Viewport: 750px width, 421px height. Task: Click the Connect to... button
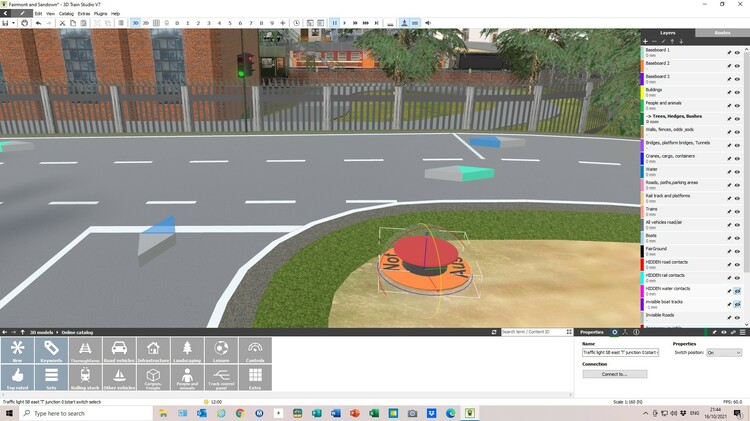pos(615,374)
